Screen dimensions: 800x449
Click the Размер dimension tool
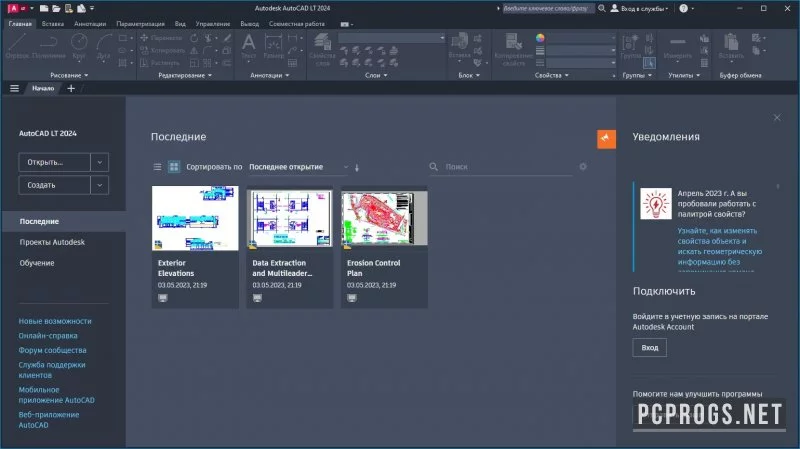tap(273, 46)
